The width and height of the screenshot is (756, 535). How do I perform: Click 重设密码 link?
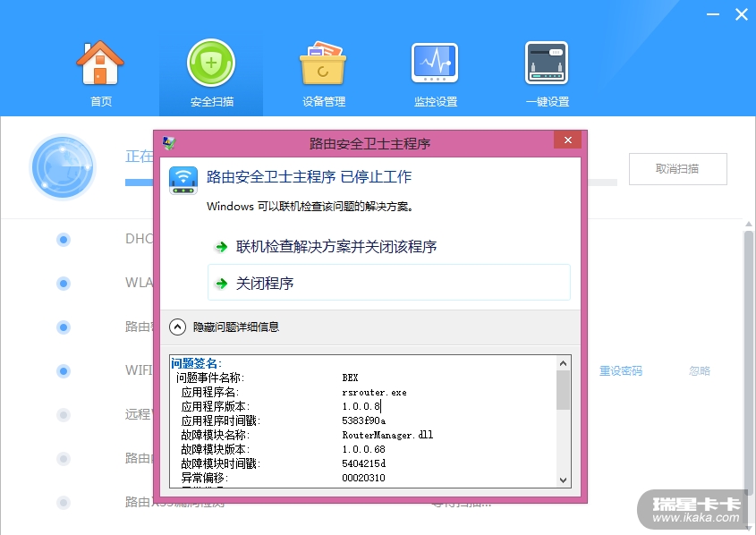pos(621,370)
